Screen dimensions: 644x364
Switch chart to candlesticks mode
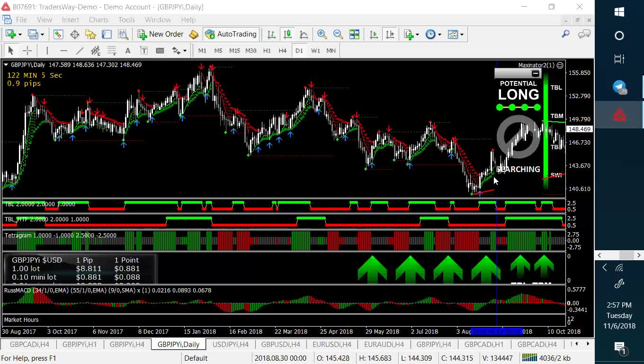(x=287, y=34)
